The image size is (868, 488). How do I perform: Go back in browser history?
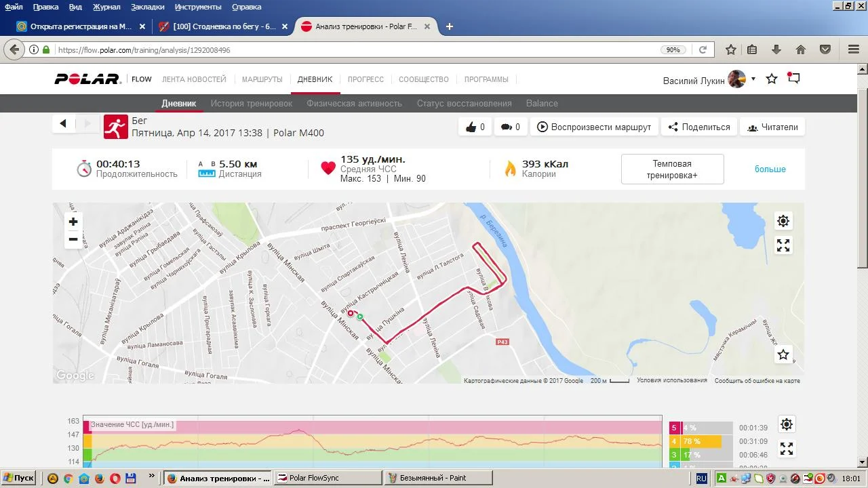pos(13,49)
